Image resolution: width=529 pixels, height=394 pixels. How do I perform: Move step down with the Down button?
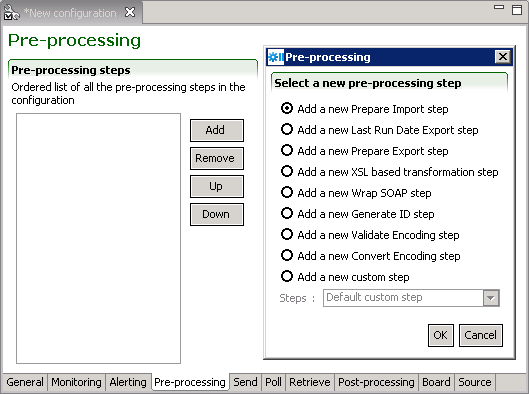click(x=217, y=214)
